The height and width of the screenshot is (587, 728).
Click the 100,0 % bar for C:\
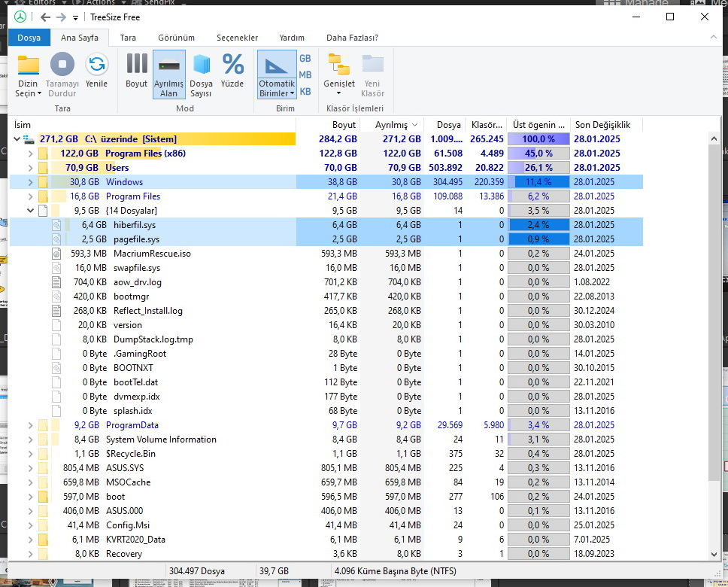coord(538,139)
